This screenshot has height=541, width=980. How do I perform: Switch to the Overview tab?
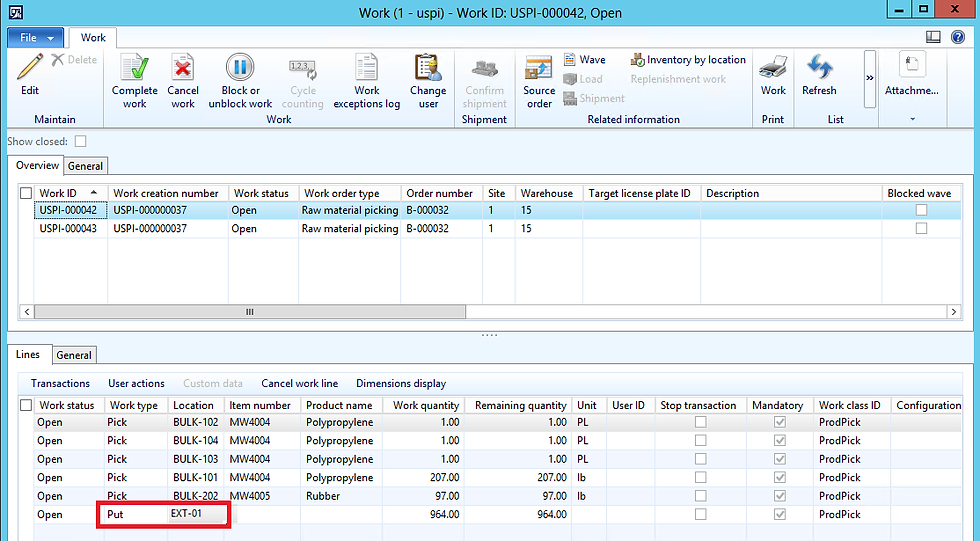coord(37,166)
